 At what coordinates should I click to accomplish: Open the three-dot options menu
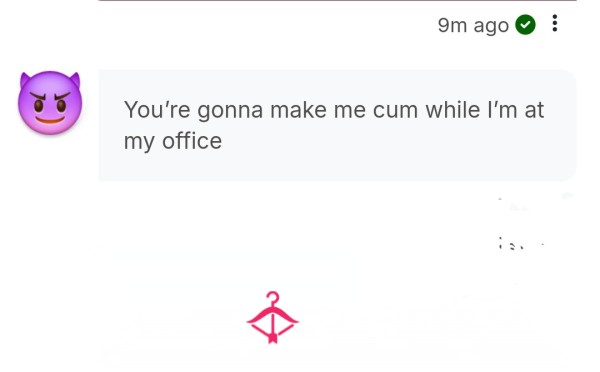point(554,23)
